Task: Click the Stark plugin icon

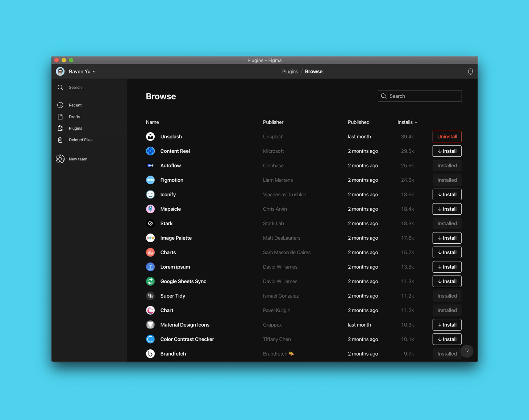Action: [150, 223]
